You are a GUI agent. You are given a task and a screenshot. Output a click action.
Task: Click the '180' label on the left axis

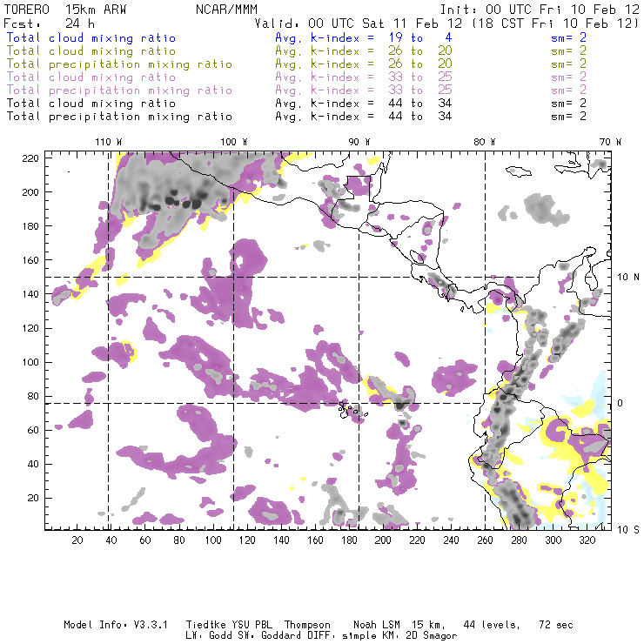30,226
